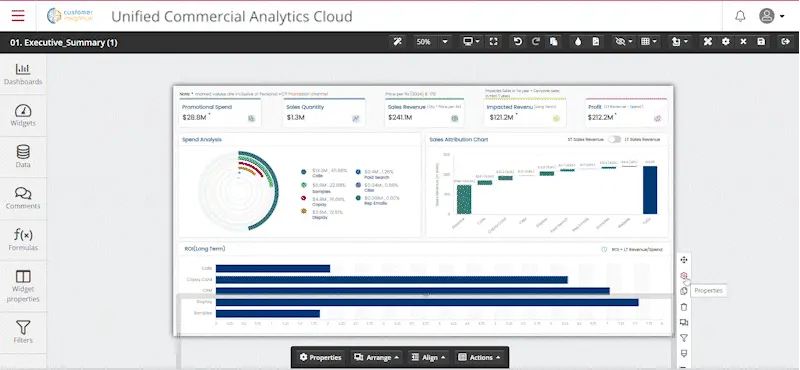The image size is (800, 370).
Task: Click the save floppy disk icon
Action: point(761,42)
